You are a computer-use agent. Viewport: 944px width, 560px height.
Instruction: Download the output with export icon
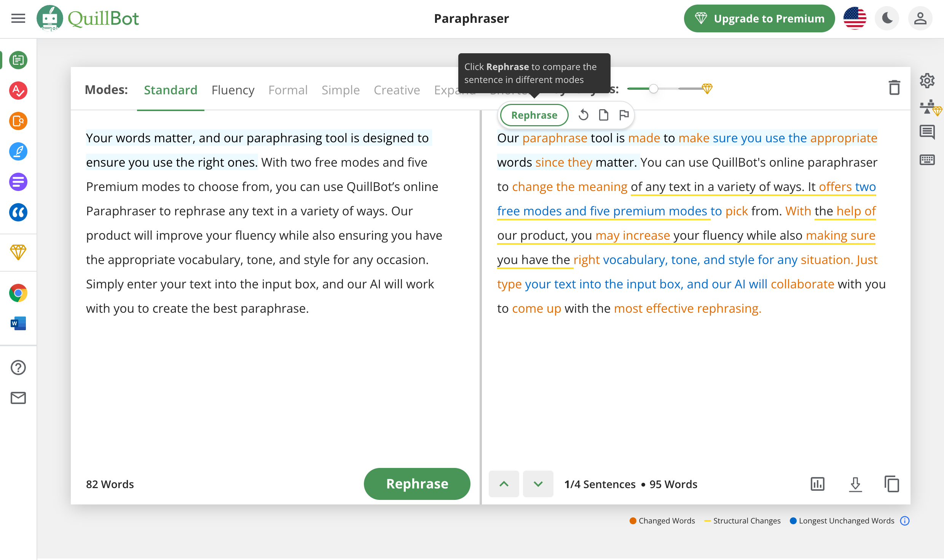click(856, 484)
